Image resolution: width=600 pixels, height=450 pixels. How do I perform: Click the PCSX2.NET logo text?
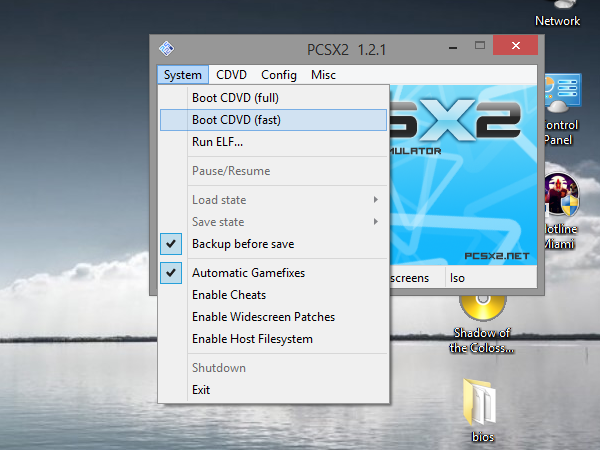[497, 256]
